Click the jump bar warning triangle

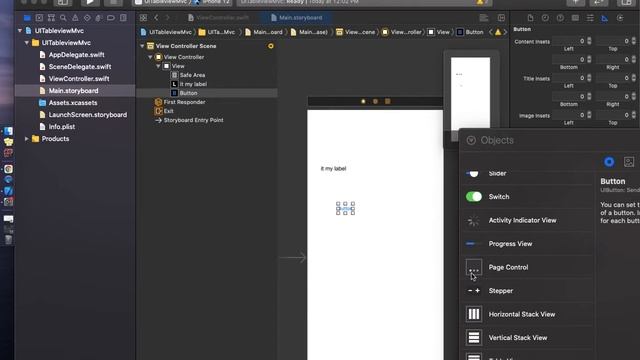(498, 32)
